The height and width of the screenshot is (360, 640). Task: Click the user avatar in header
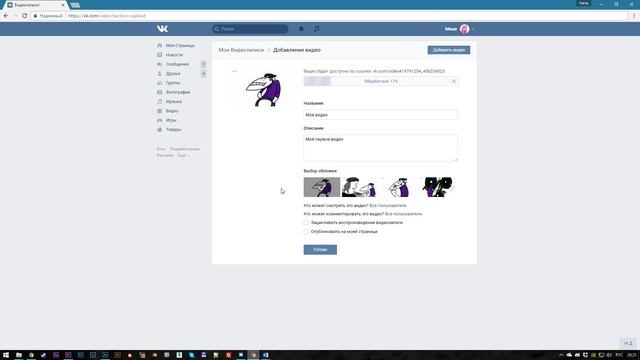[464, 29]
